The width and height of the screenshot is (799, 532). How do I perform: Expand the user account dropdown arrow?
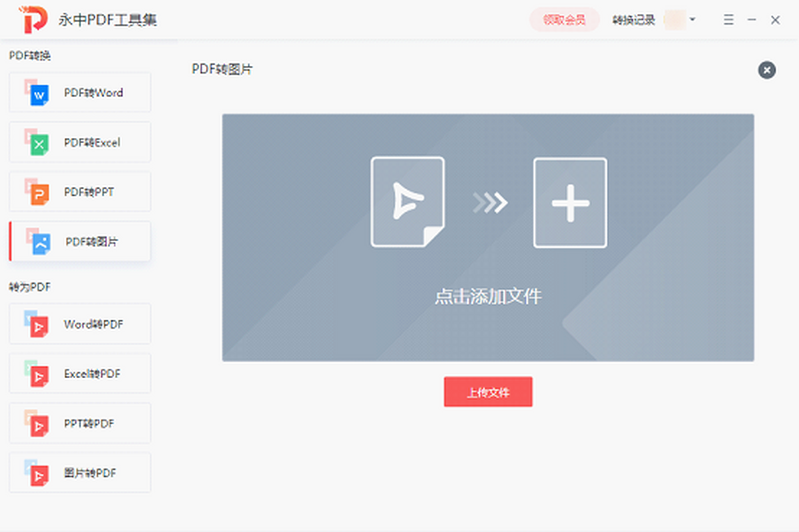692,20
